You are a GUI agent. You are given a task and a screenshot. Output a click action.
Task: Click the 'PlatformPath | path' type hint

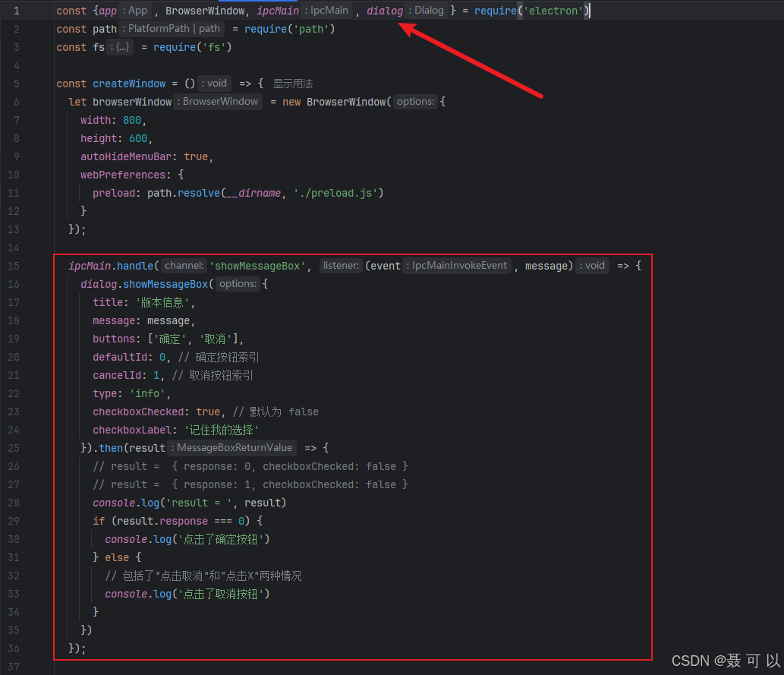(172, 29)
